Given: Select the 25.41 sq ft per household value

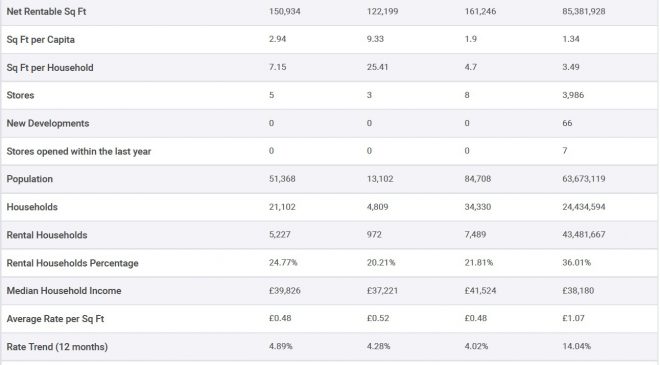Looking at the screenshot, I should pyautogui.click(x=377, y=67).
